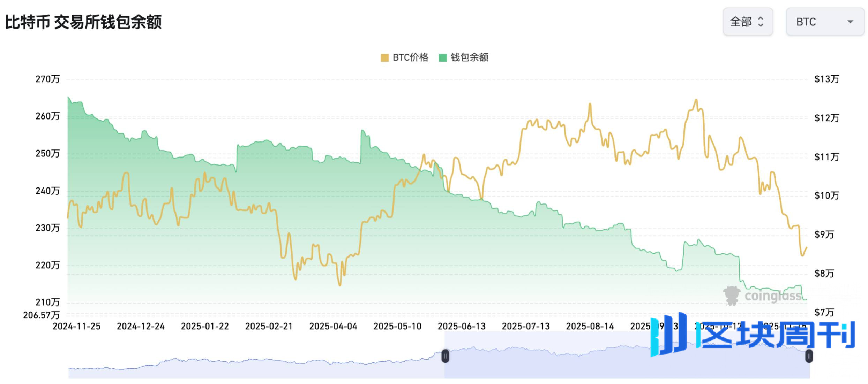
Task: Click the left handle of range slider
Action: [x=445, y=356]
